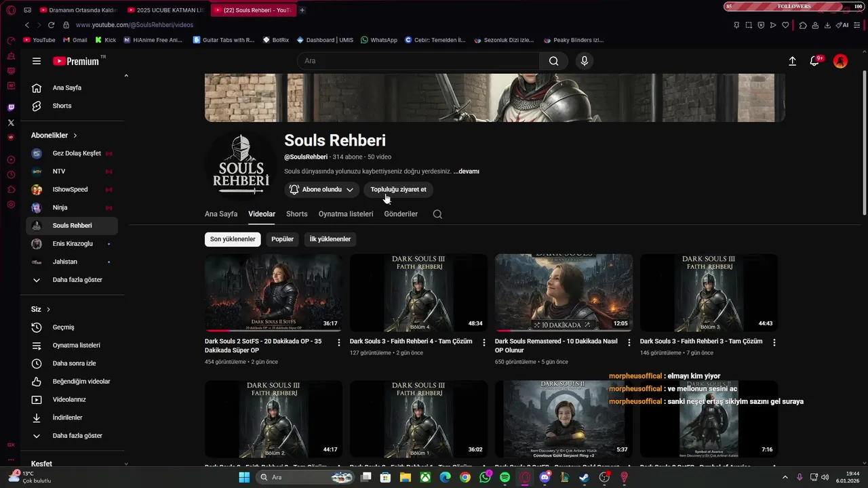Open Beğendiğim videolar in the sidebar
Screen dimensions: 868x488
point(72,382)
